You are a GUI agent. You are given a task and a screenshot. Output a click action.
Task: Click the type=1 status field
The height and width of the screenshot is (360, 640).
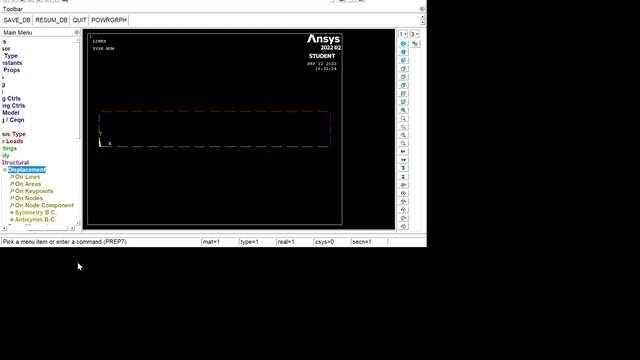pos(256,242)
